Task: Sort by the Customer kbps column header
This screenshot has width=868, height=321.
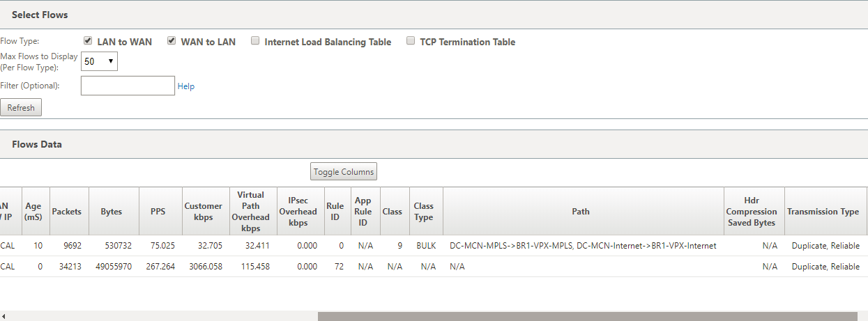Action: [x=204, y=212]
